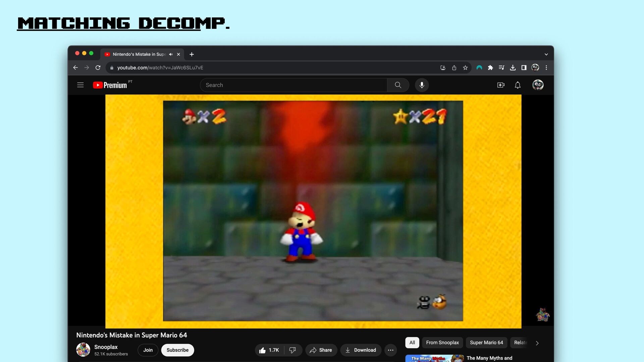Open the YouTube hamburger guide menu
The image size is (644, 362).
pyautogui.click(x=80, y=85)
